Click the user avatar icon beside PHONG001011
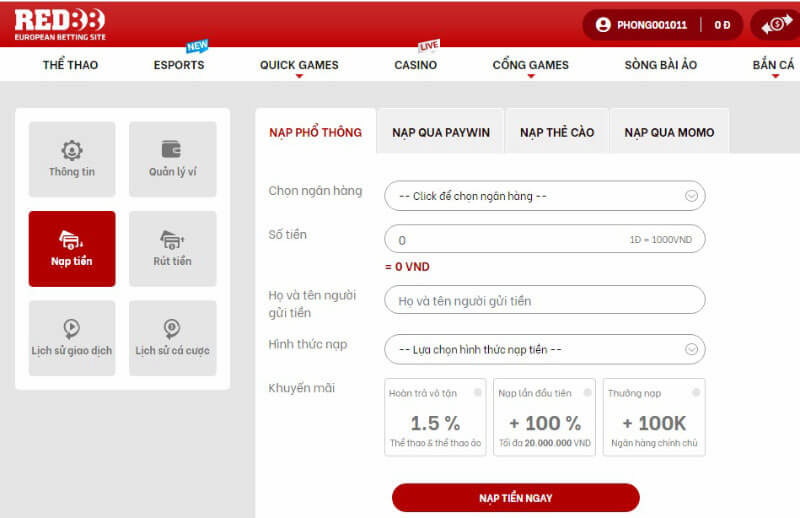 click(x=603, y=24)
